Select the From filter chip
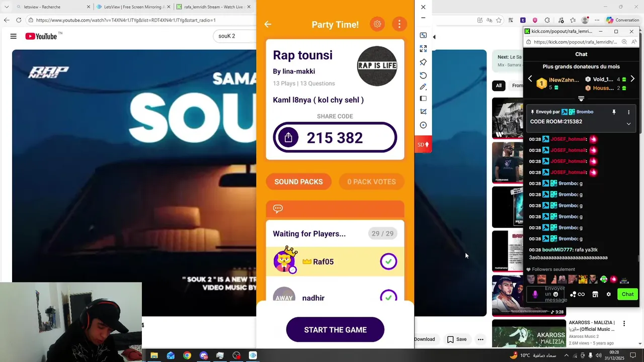 (x=517, y=85)
